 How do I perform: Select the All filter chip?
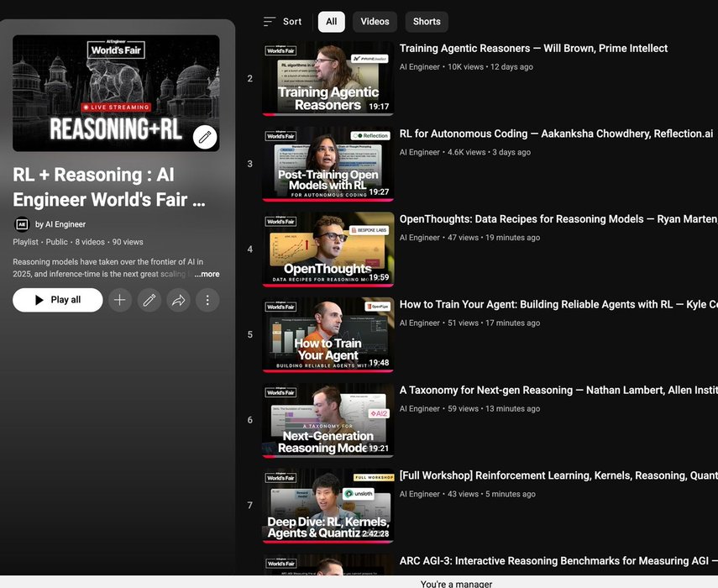[x=332, y=22]
